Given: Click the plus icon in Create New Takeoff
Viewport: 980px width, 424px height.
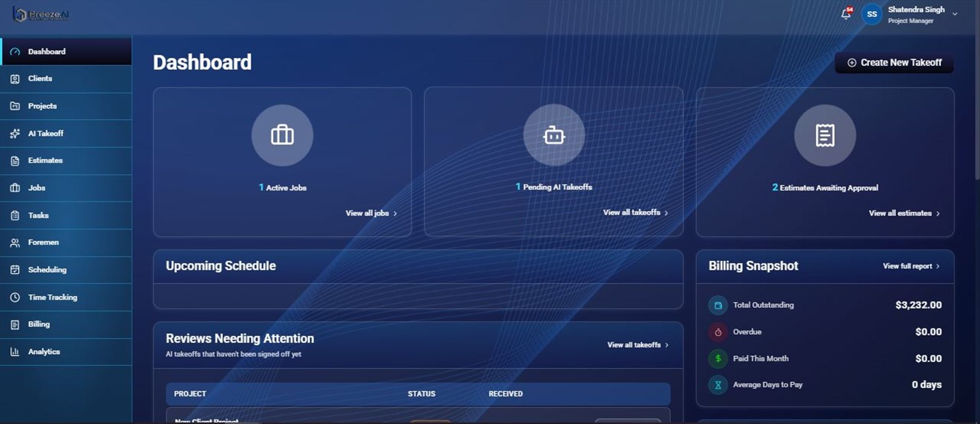Looking at the screenshot, I should coord(851,62).
